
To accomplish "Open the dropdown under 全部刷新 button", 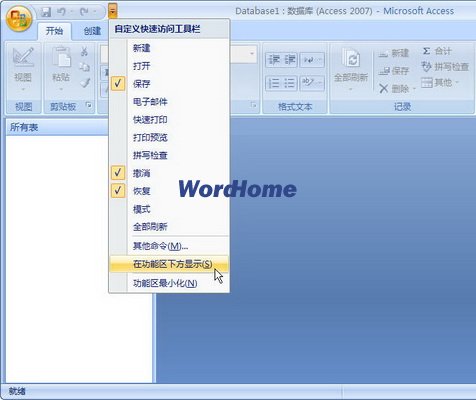I will click(351, 89).
